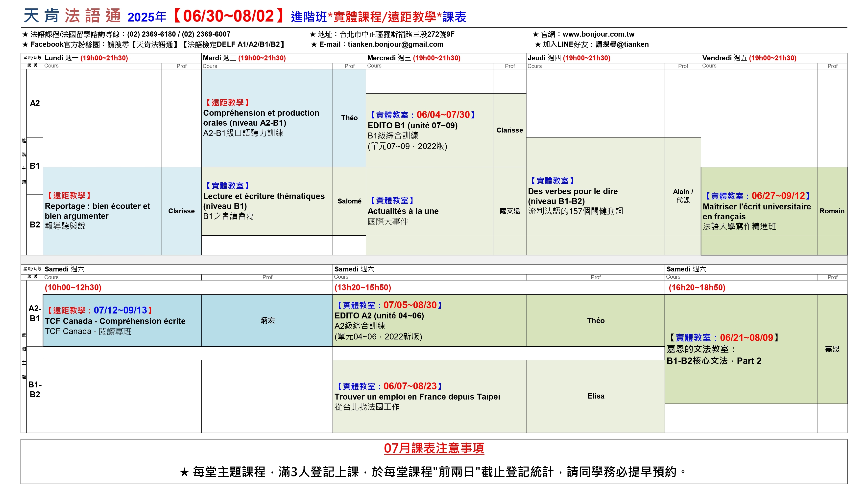Click the A2 level row label
868x492 pixels.
[x=35, y=103]
